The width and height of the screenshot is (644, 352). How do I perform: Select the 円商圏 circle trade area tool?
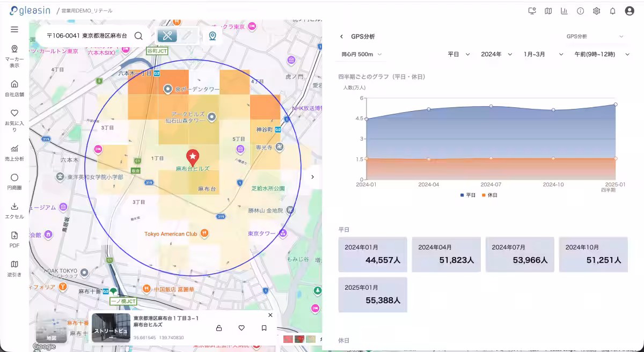[14, 182]
